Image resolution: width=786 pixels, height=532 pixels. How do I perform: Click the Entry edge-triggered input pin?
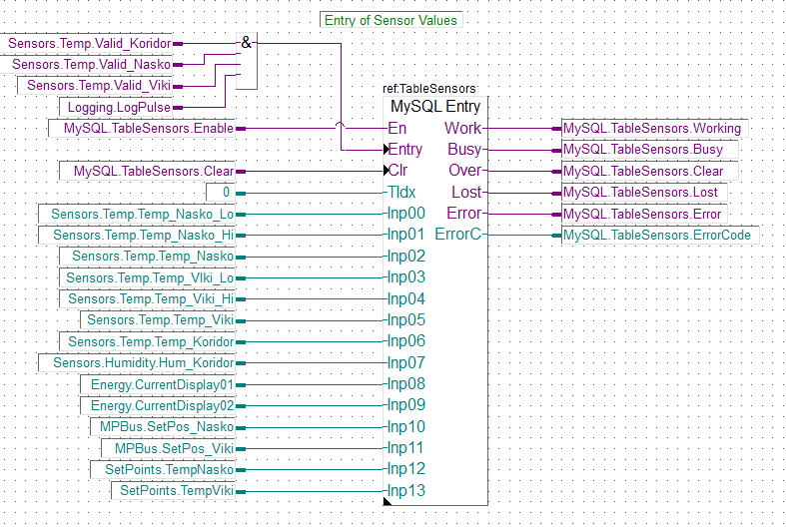(403, 150)
